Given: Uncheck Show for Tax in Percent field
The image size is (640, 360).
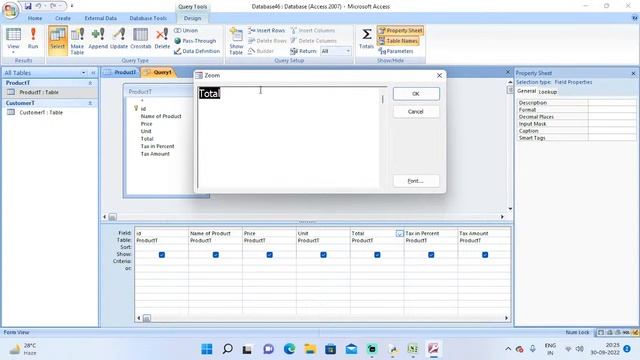Looking at the screenshot, I should (431, 255).
